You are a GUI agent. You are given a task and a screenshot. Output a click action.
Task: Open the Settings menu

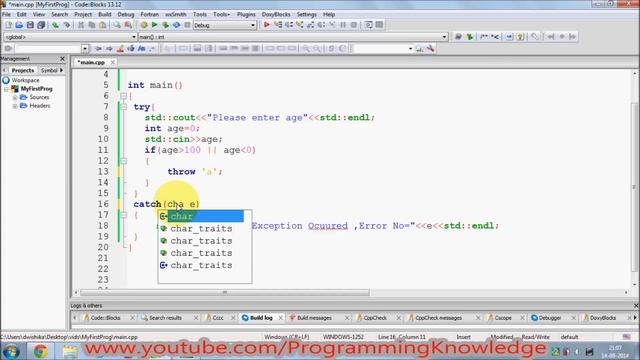(307, 14)
